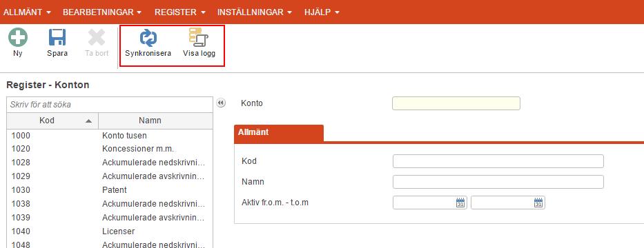
Task: Select the Allmänt tab
Action: coord(279,133)
